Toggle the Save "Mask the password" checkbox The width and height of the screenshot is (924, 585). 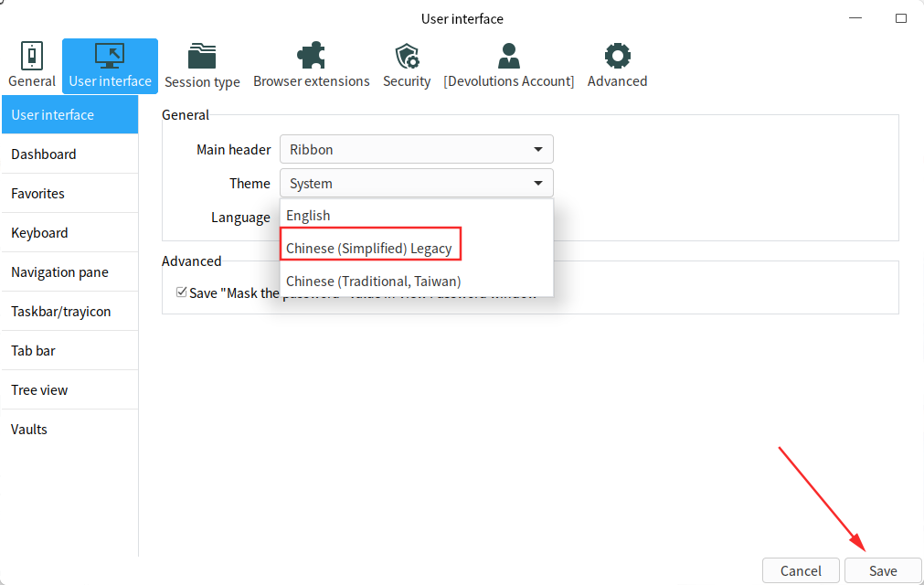pyautogui.click(x=181, y=293)
